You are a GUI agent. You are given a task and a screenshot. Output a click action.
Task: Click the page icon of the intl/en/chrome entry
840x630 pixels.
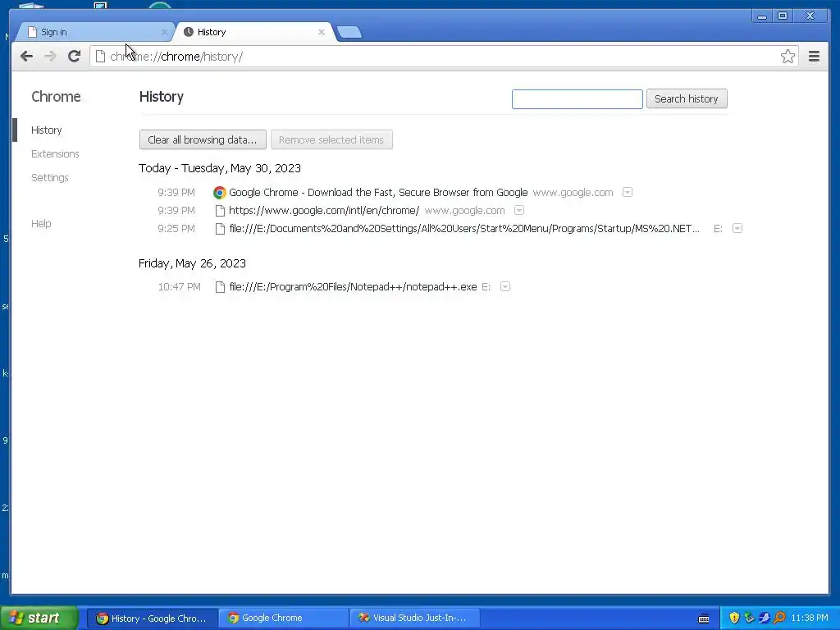220,211
